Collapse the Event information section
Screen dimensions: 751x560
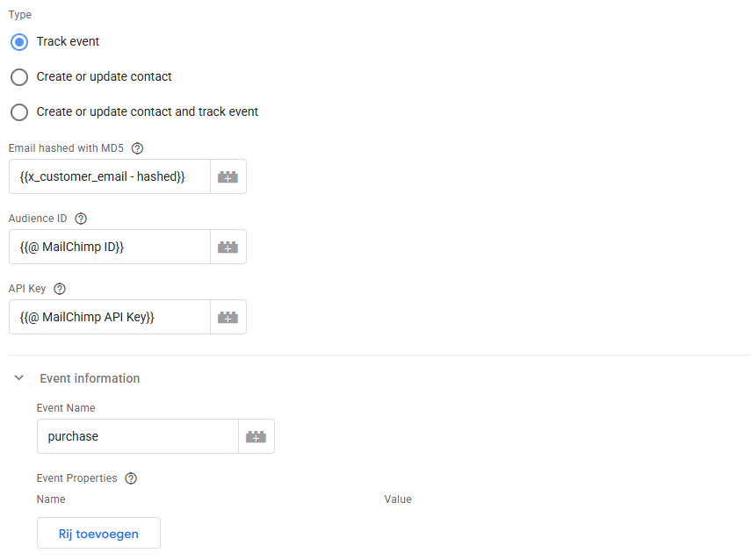pyautogui.click(x=18, y=378)
